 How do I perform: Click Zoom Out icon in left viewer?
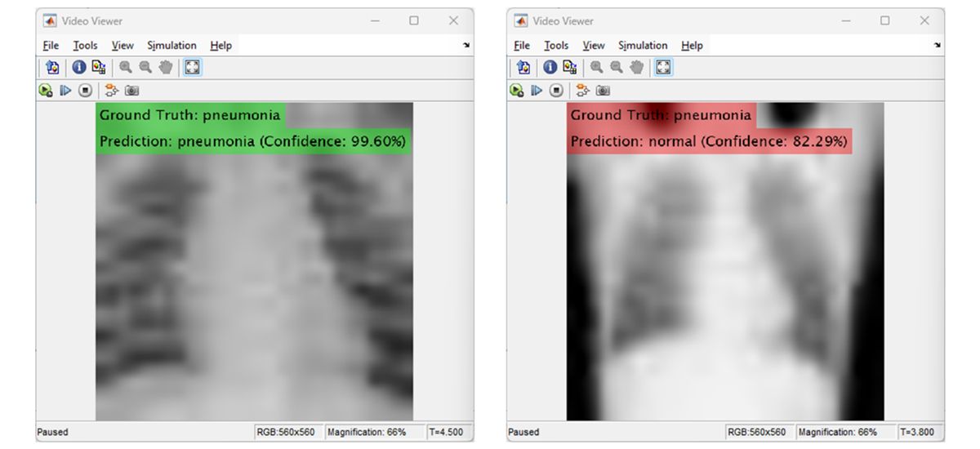click(x=145, y=68)
